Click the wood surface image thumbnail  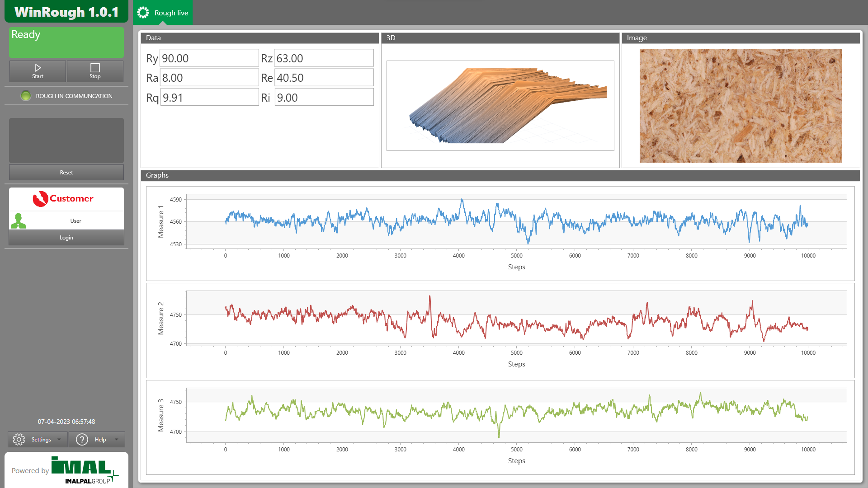(x=741, y=106)
